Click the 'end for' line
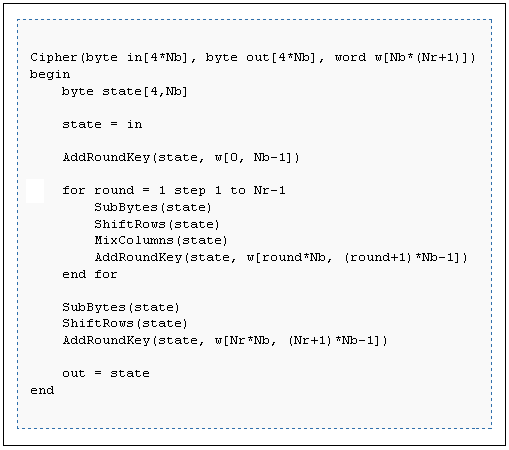Image resolution: width=509 pixels, height=450 pixels. coord(90,274)
